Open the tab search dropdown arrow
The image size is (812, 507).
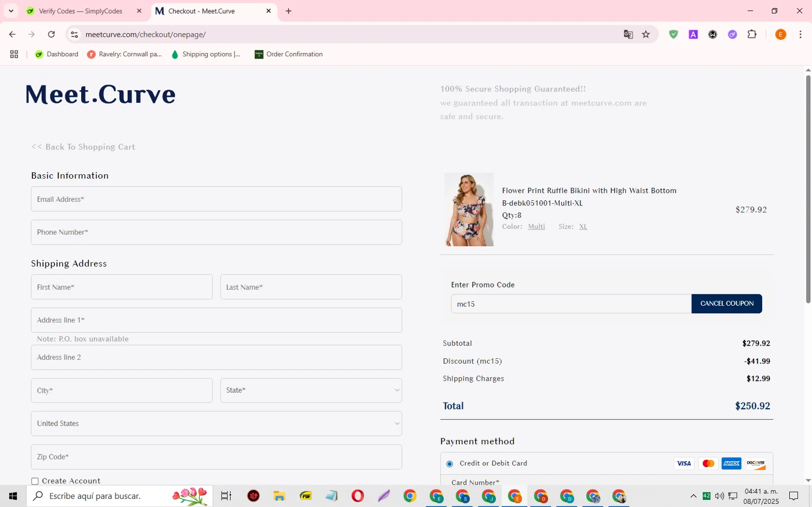[x=11, y=11]
